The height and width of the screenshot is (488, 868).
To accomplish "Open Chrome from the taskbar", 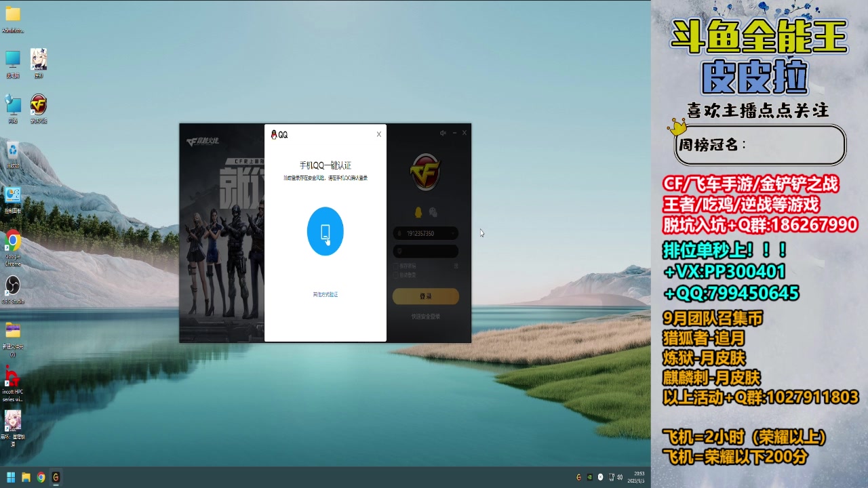I will click(41, 477).
